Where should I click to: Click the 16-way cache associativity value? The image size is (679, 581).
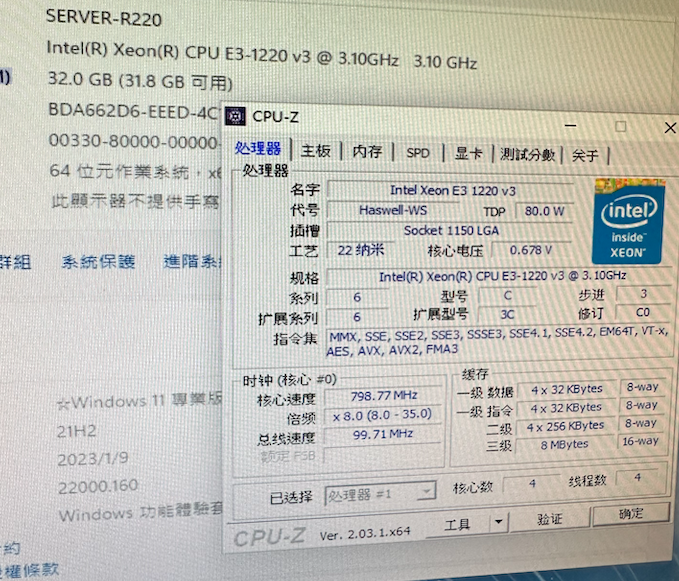640,442
